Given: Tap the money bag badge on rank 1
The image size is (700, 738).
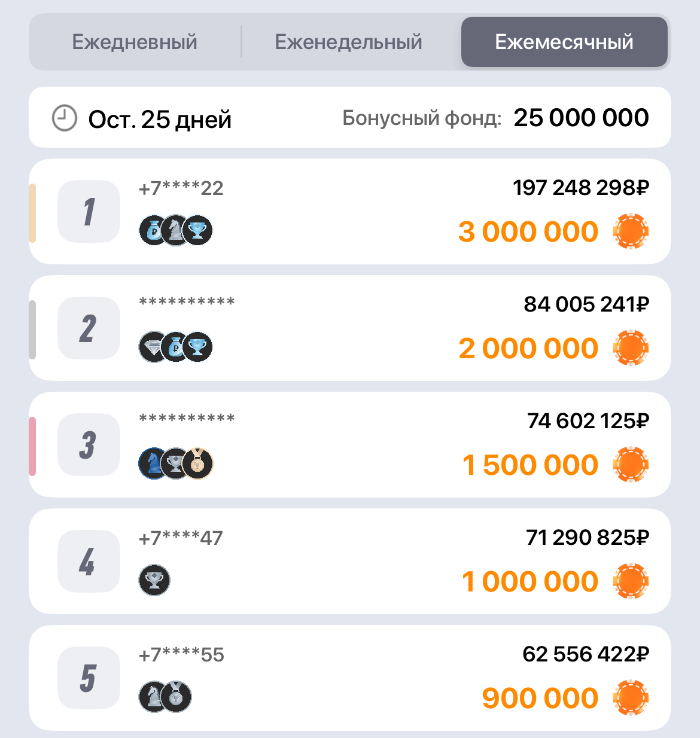Looking at the screenshot, I should pyautogui.click(x=154, y=230).
